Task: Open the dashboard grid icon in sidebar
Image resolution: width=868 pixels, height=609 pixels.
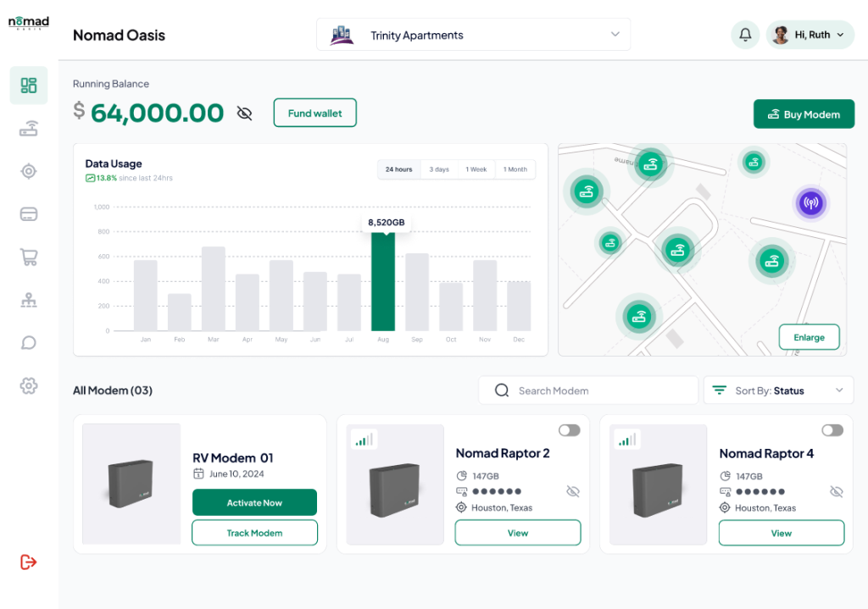Action: pyautogui.click(x=29, y=86)
